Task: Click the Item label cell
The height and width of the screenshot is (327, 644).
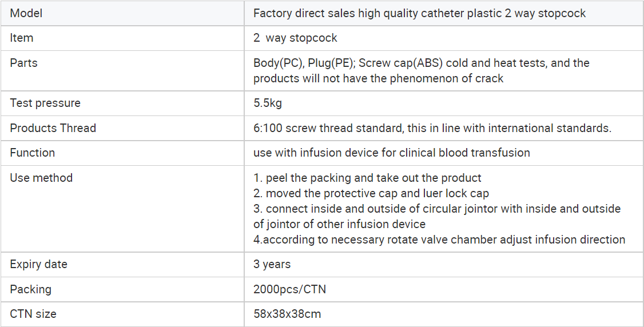Action: coord(122,38)
